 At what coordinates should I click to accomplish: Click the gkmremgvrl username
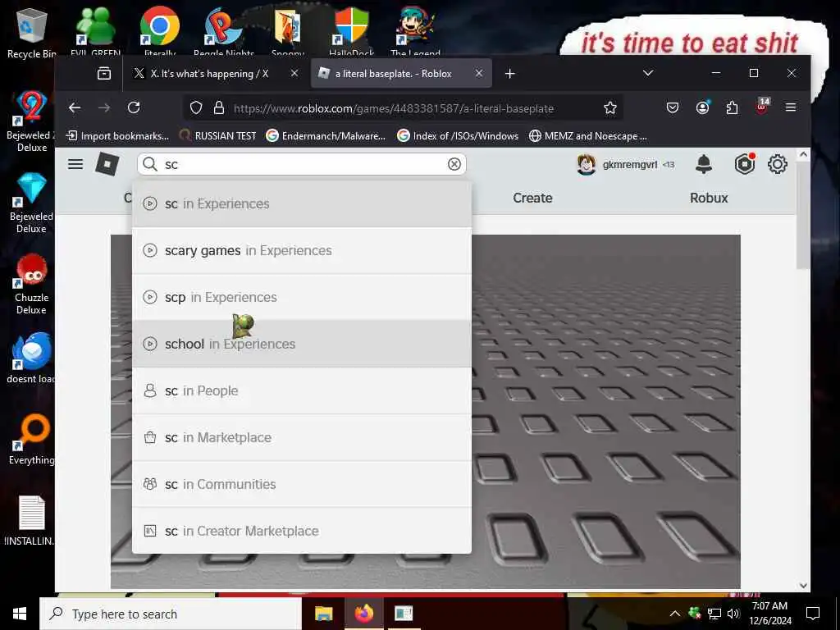pos(629,164)
